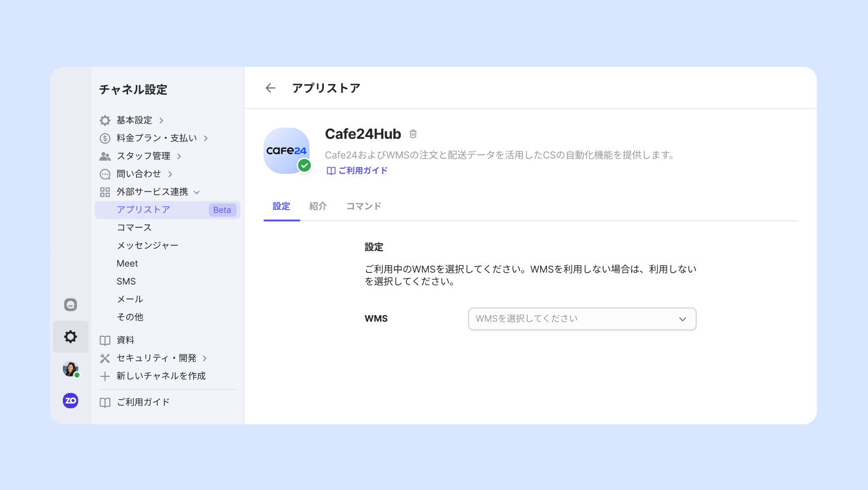The image size is (868, 490).
Task: Click the tools icon beside セキュリティ・開発
Action: point(105,358)
